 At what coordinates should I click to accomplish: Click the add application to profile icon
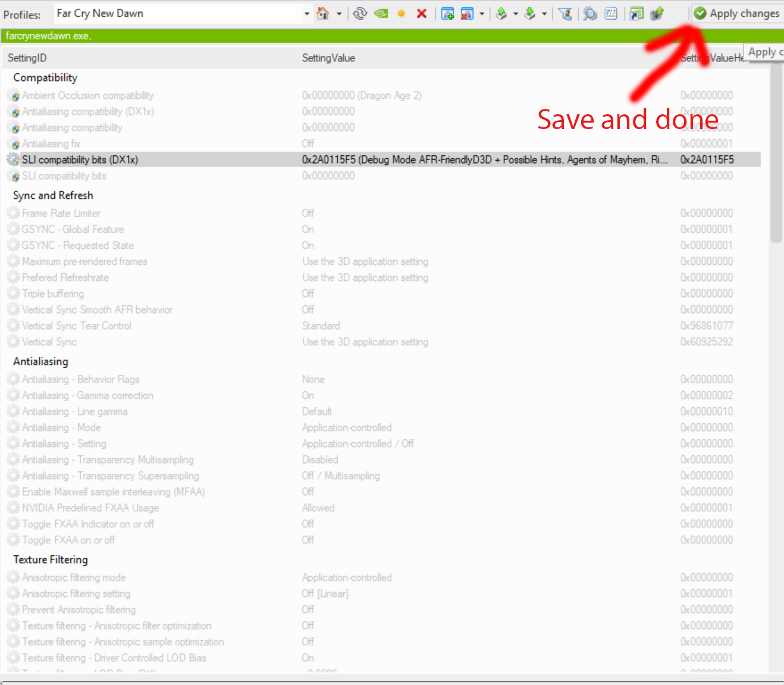[x=447, y=13]
